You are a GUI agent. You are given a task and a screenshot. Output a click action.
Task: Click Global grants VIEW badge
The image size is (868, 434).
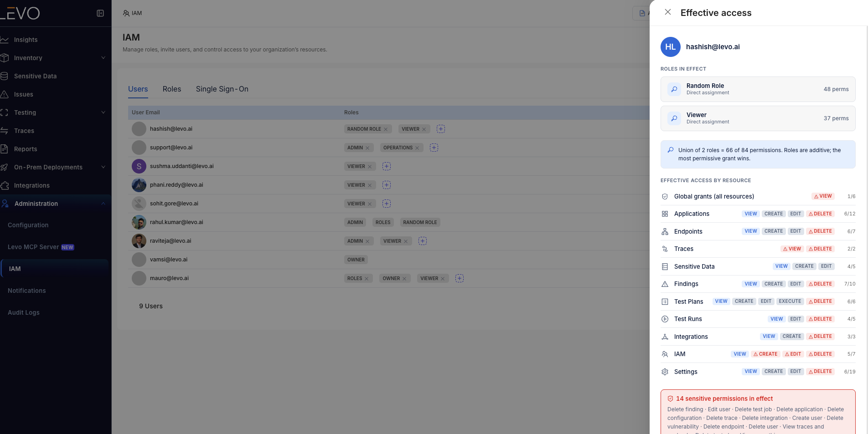click(x=823, y=196)
